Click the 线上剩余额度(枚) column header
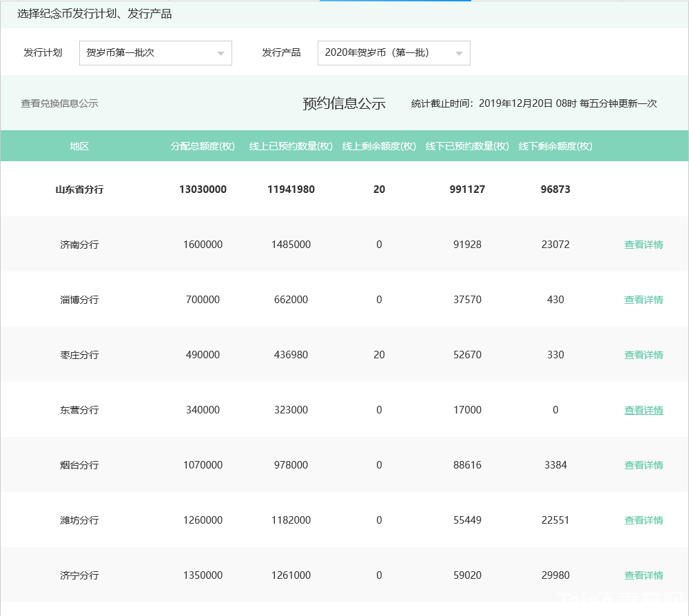 [x=379, y=146]
